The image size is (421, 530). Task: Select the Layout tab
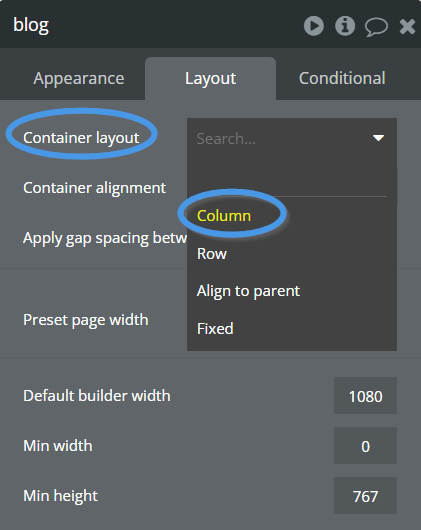point(210,78)
